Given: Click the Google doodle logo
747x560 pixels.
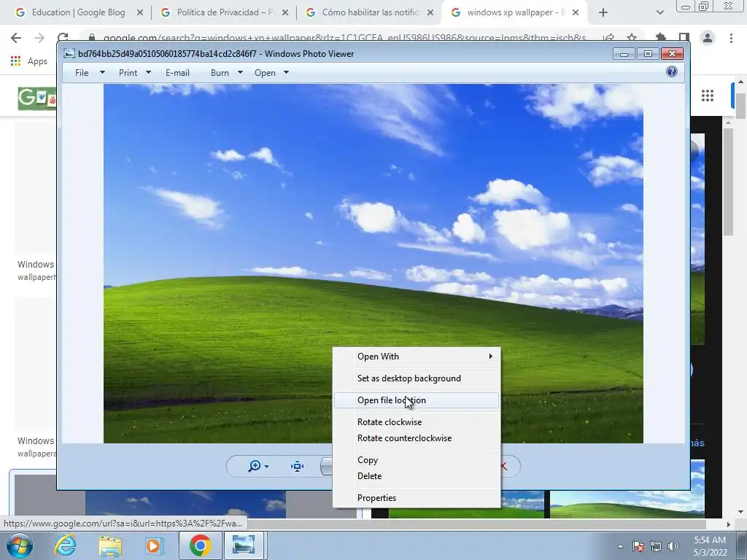Looking at the screenshot, I should pyautogui.click(x=36, y=98).
